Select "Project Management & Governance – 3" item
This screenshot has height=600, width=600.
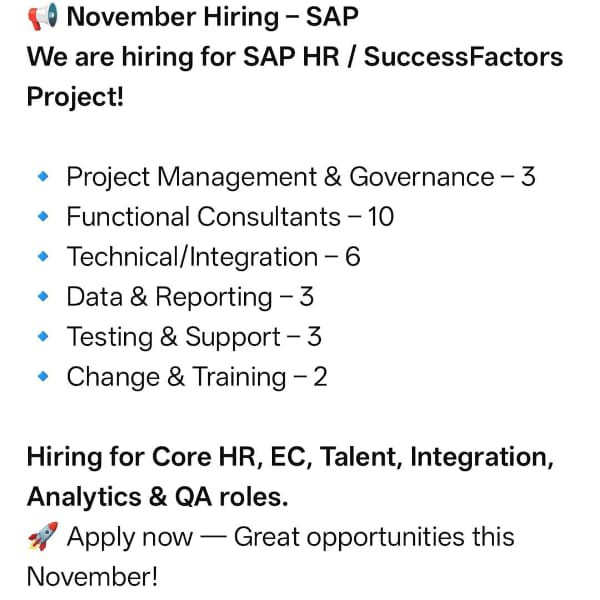[x=300, y=177]
